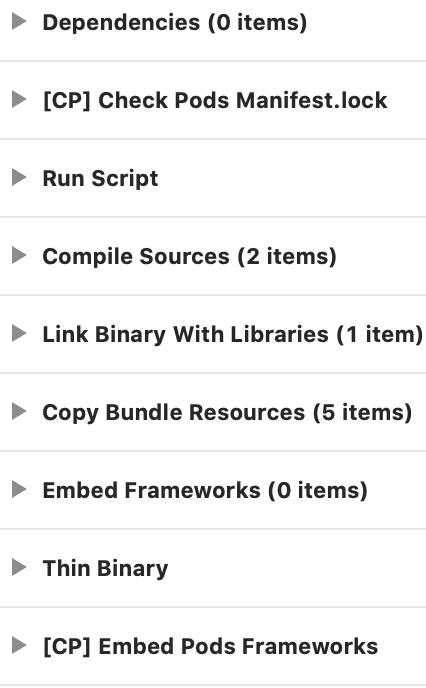Click empty area of Run Script row
This screenshot has width=426, height=688.
click(290, 178)
